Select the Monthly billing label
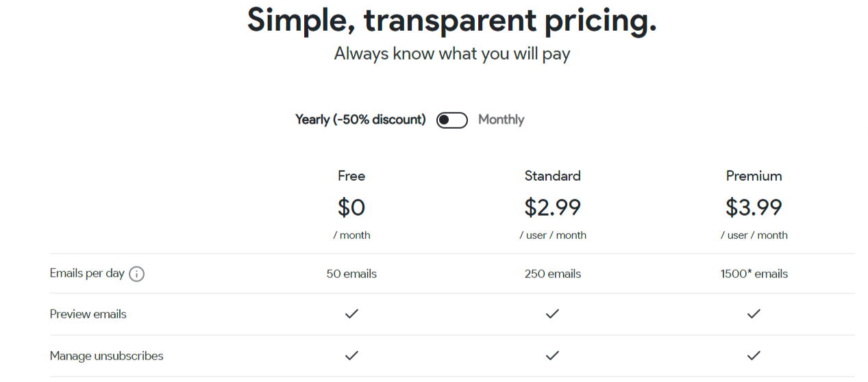 pos(501,120)
